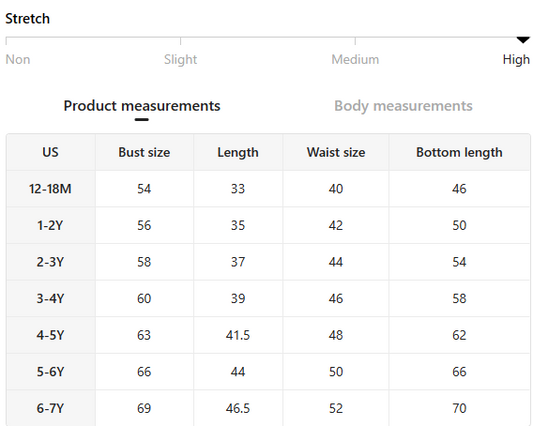Select the 3-4Y size row
Image resolution: width=533 pixels, height=426 pixels.
[268, 299]
